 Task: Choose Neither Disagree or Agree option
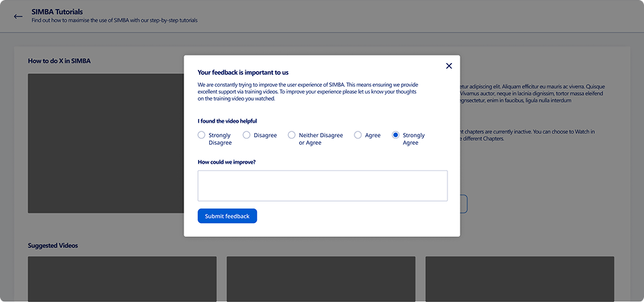pyautogui.click(x=292, y=135)
